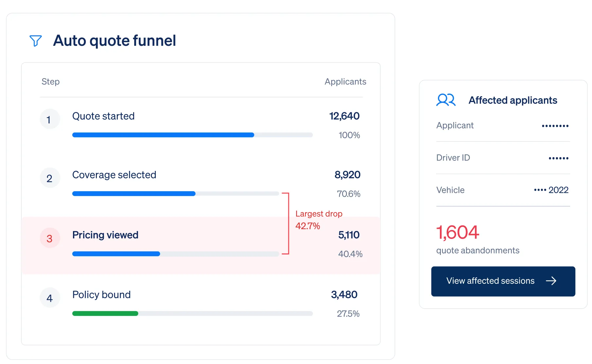Image resolution: width=592 pixels, height=364 pixels.
Task: Click the View affected sessions button
Action: [503, 281]
